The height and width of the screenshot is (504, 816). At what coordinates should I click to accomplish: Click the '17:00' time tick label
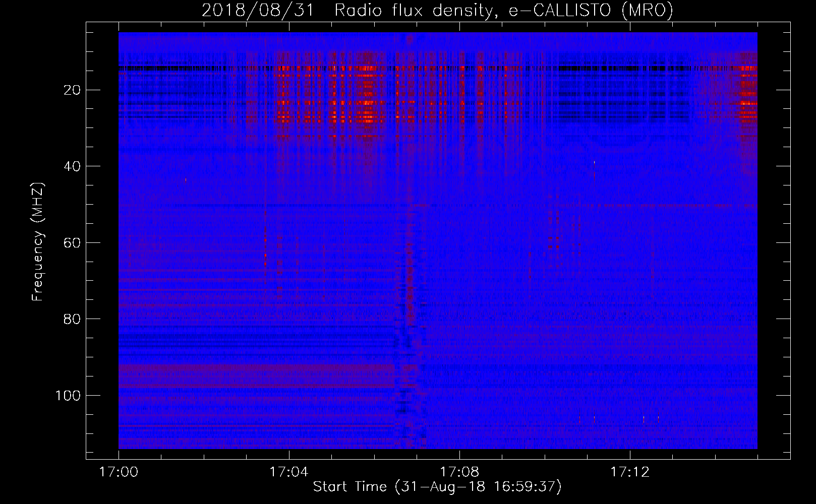[119, 472]
